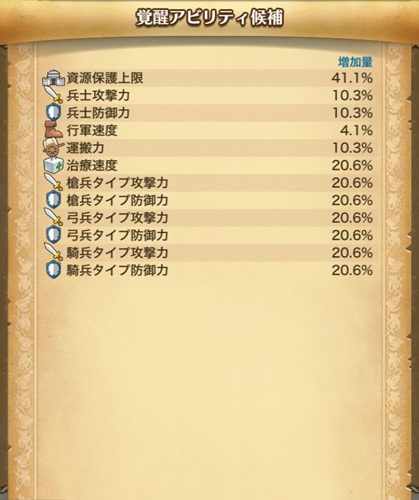Click the sword icon next to 兵士攻撃力
Viewport: 419px width, 500px height.
(53, 95)
